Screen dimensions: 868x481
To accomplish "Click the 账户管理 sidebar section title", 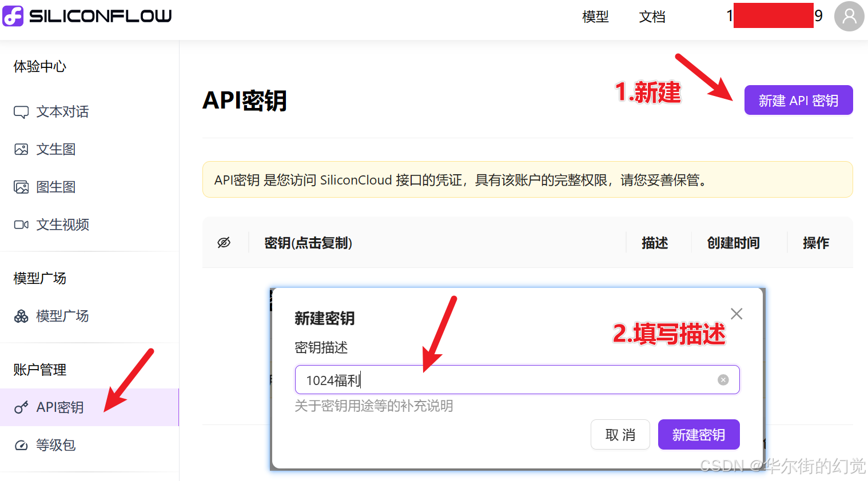I will point(40,370).
